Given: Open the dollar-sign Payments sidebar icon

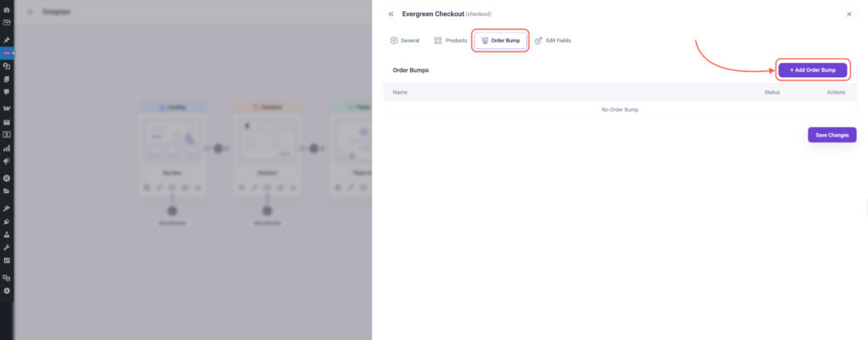Looking at the screenshot, I should tap(7, 135).
